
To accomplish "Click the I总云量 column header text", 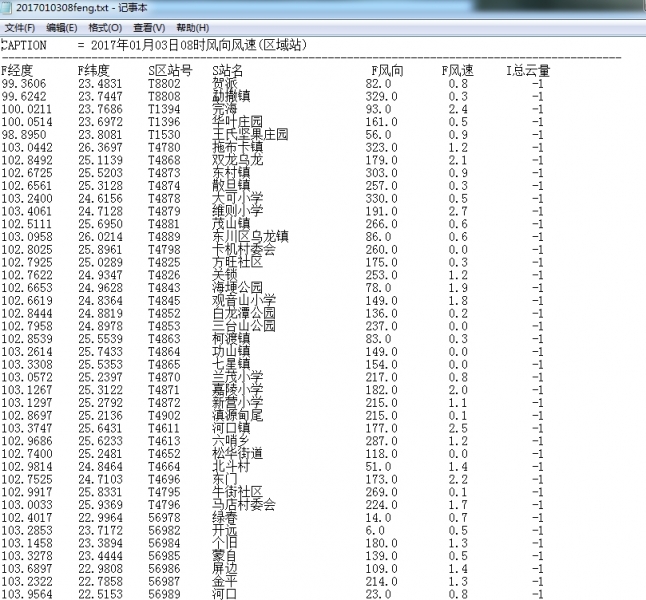I will tap(528, 71).
